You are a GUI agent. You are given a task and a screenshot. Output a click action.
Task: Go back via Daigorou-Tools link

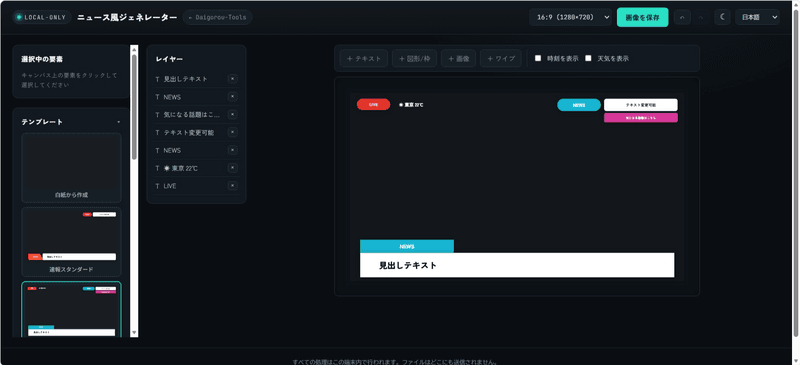(217, 17)
